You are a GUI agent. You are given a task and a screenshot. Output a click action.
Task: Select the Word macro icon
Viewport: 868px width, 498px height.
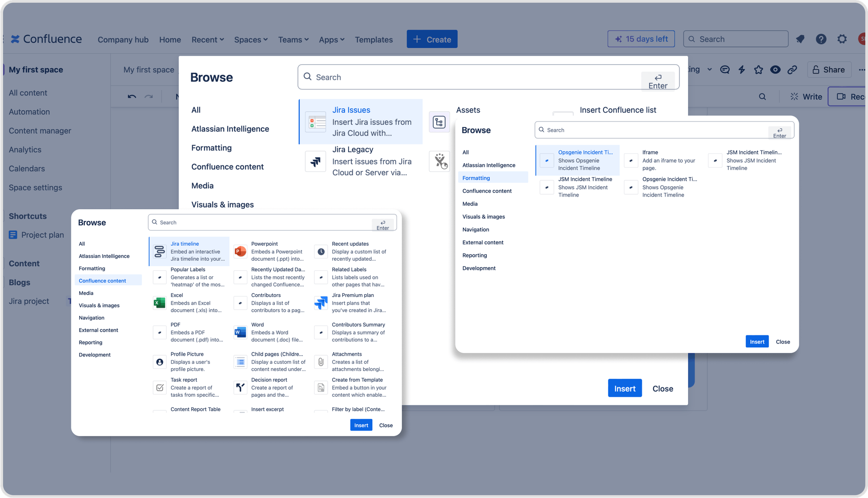(x=240, y=332)
